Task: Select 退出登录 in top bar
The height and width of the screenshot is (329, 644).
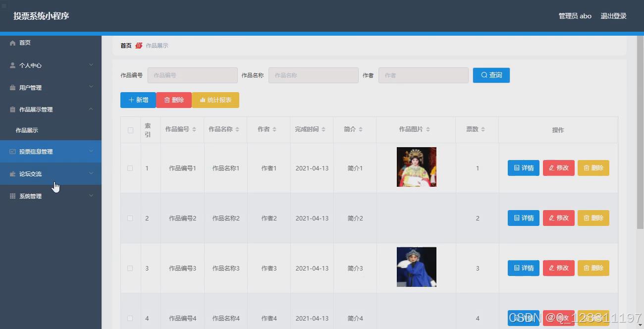Action: (613, 15)
